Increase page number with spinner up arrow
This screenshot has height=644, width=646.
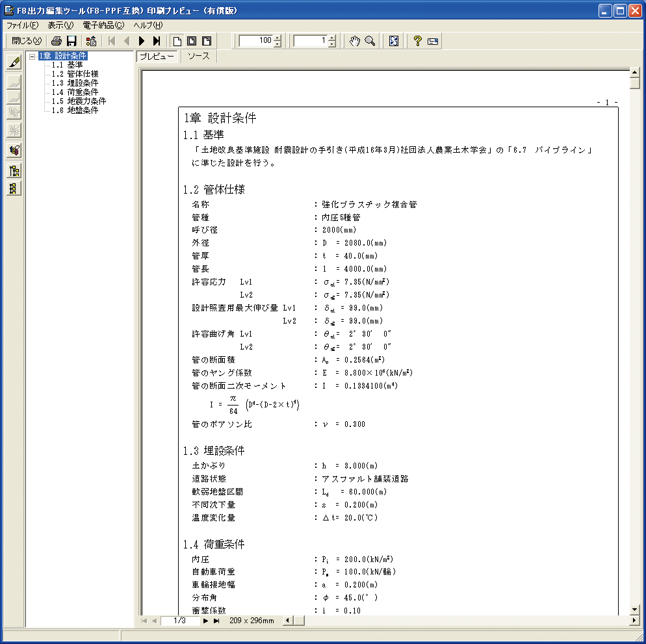[332, 38]
